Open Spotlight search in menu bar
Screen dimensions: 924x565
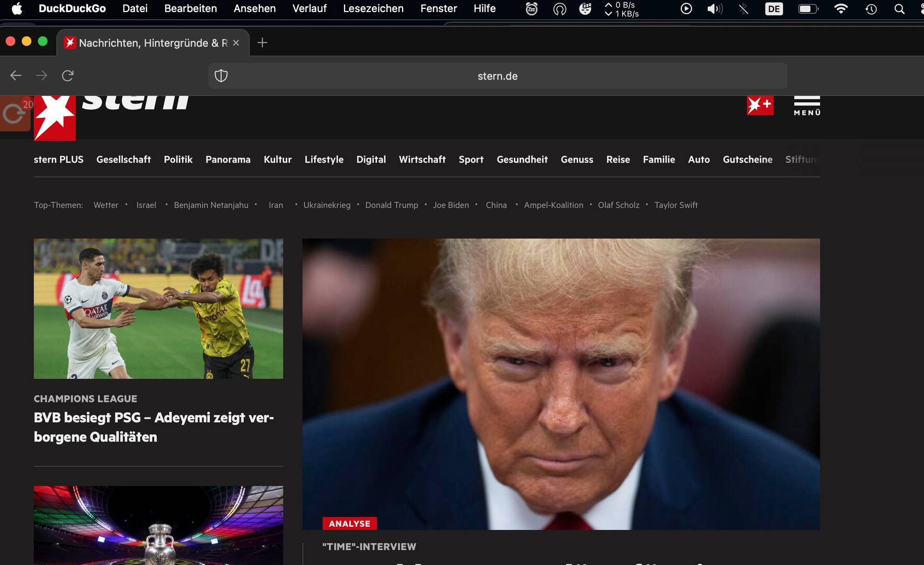point(899,9)
